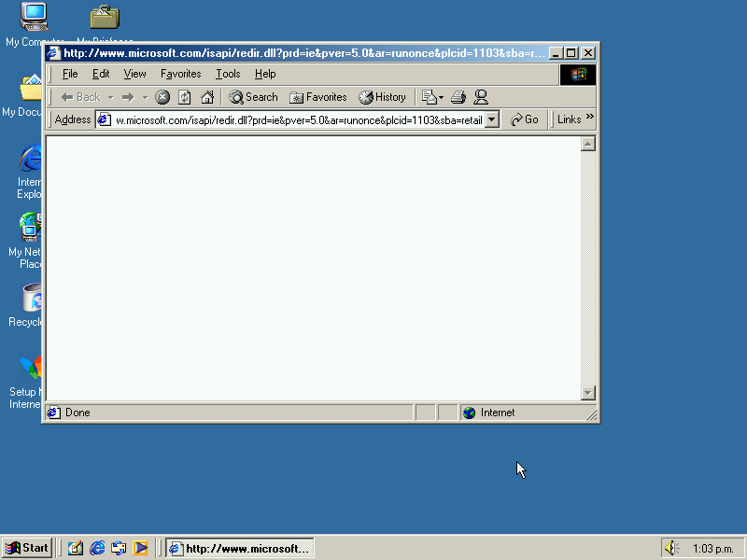Click Show Desktop quick launch icon

[x=76, y=548]
